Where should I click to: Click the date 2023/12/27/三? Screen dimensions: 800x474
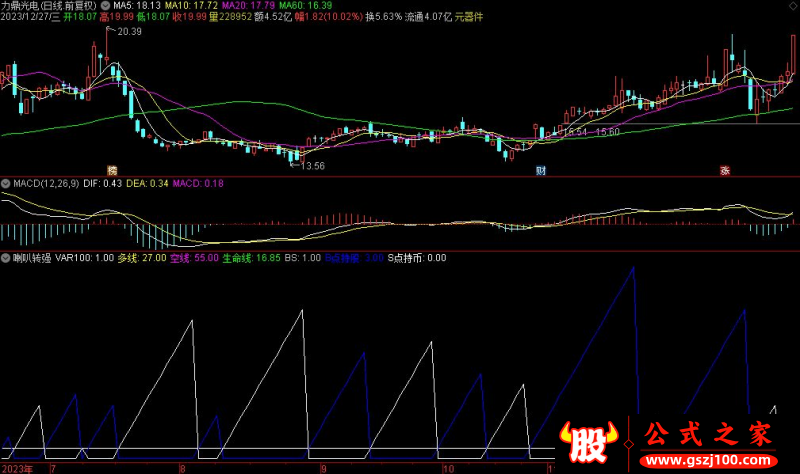tap(30, 17)
